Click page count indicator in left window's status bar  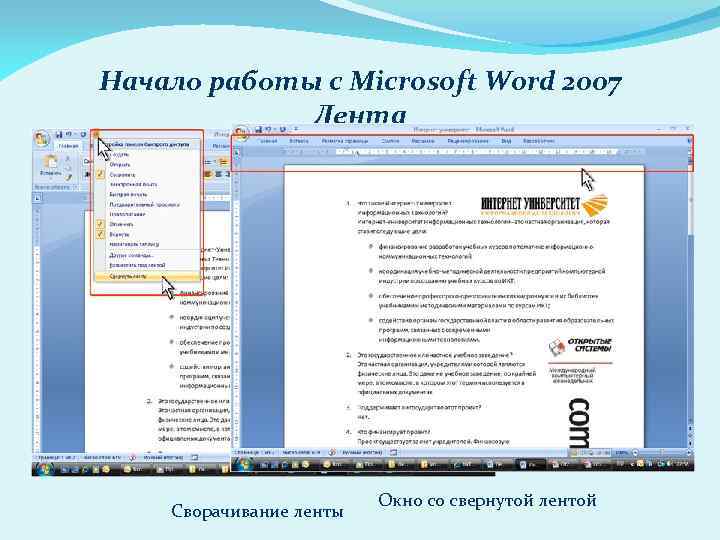tap(56, 458)
